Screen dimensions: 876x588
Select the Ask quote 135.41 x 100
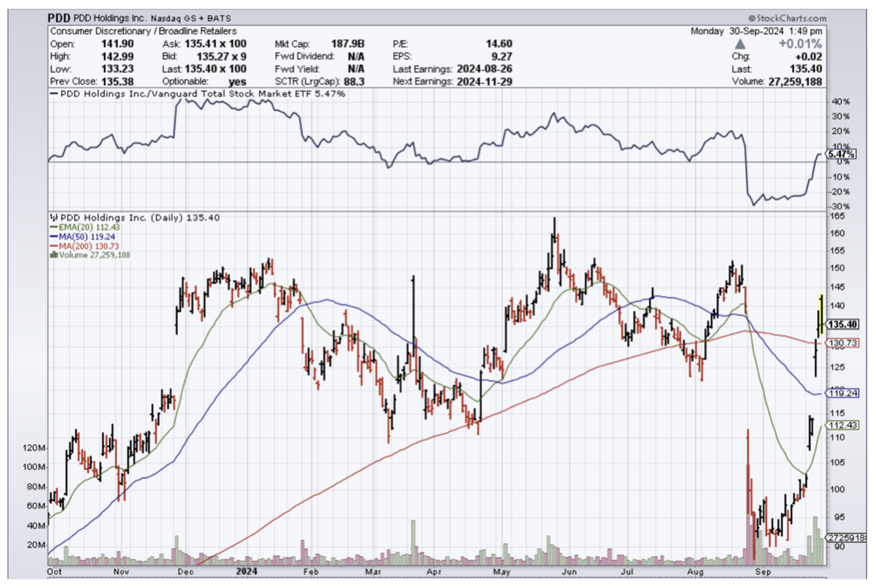coord(215,43)
